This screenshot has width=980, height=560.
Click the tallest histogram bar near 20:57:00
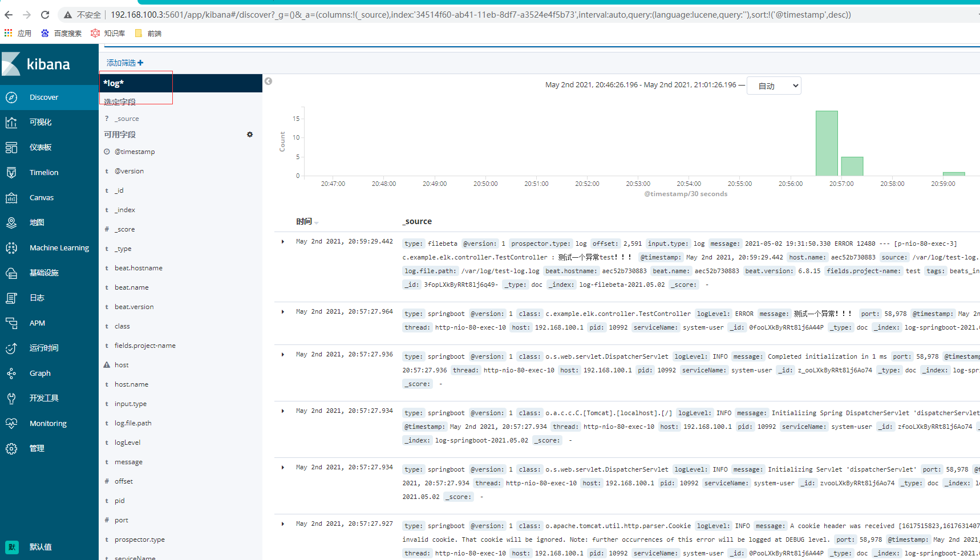[827, 143]
